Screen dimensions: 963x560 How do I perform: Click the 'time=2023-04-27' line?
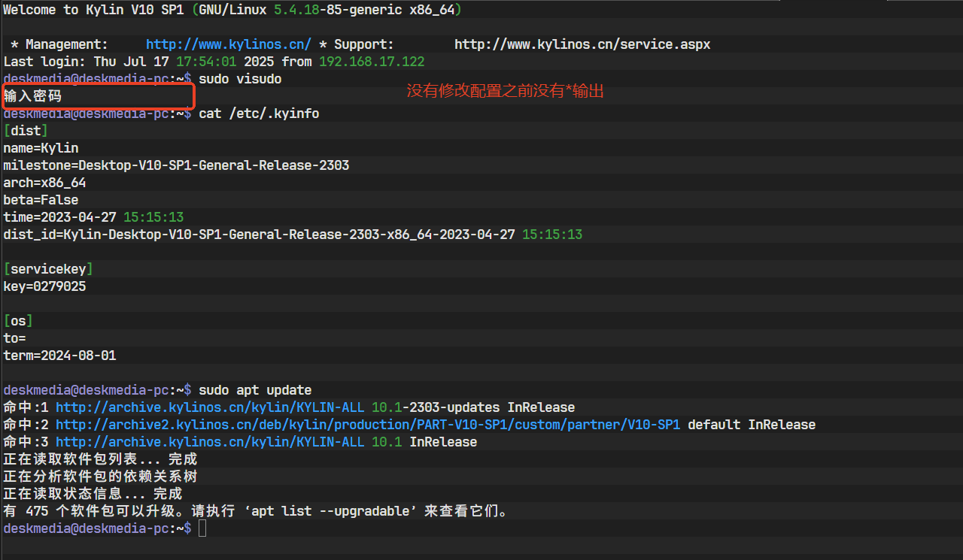[93, 217]
